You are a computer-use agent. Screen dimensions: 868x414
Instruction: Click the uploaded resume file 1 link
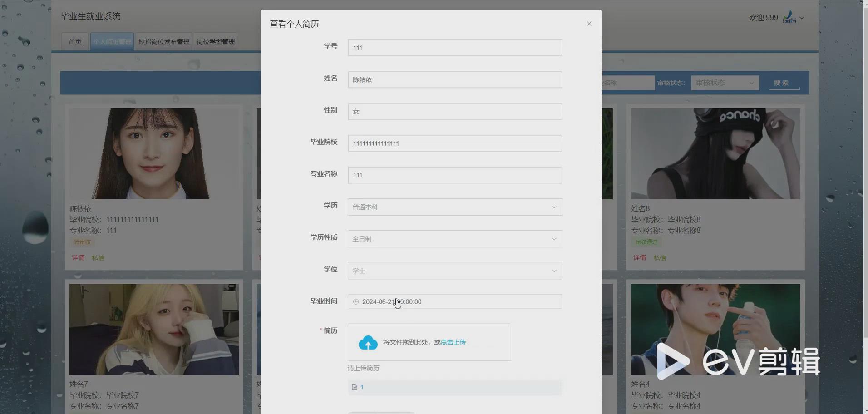pos(362,387)
